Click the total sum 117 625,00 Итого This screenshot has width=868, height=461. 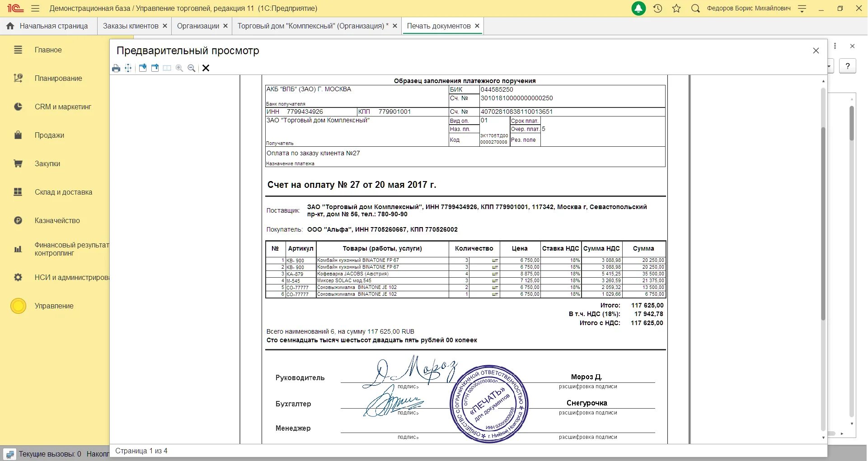click(x=647, y=306)
